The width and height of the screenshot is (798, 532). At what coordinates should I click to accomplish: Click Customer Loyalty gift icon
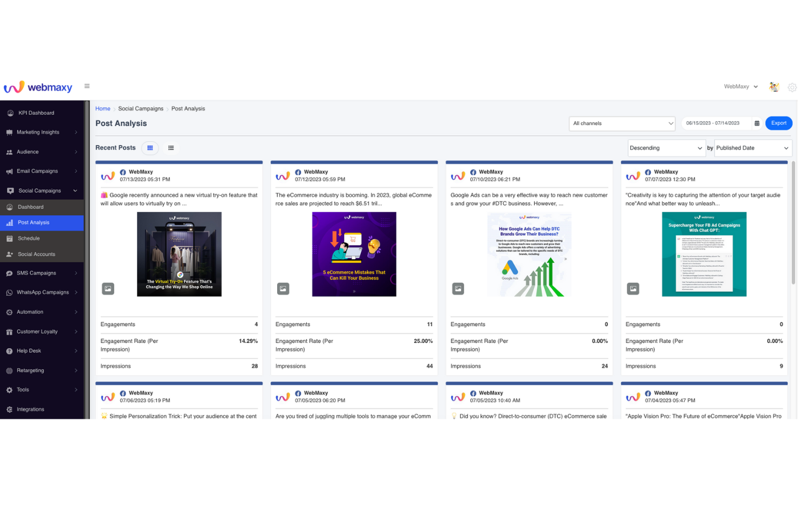[10, 332]
